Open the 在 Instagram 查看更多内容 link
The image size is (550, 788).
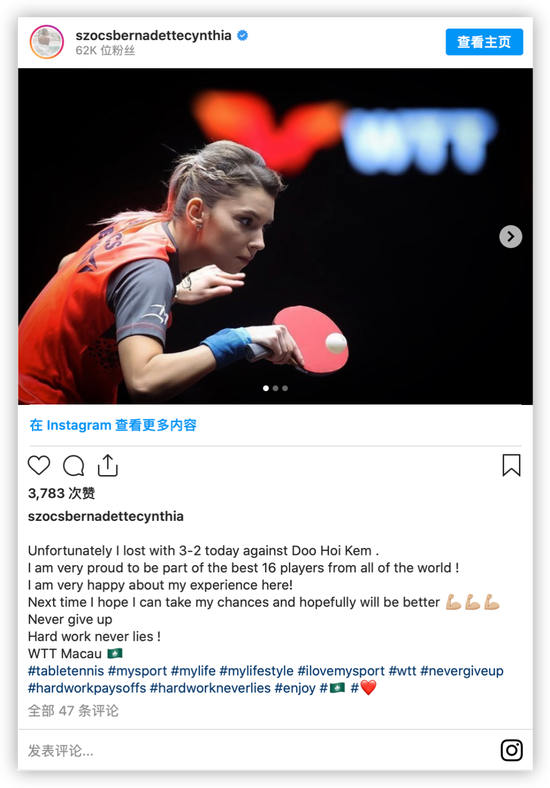click(113, 425)
